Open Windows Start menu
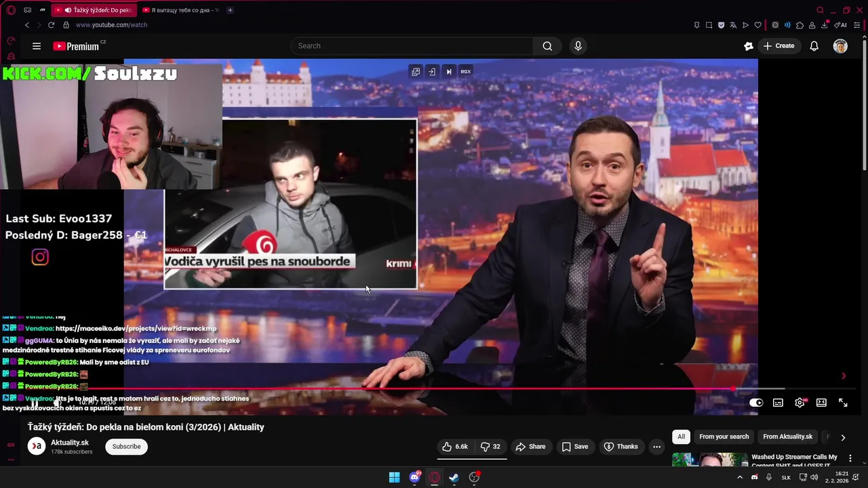868x488 pixels. [x=394, y=477]
